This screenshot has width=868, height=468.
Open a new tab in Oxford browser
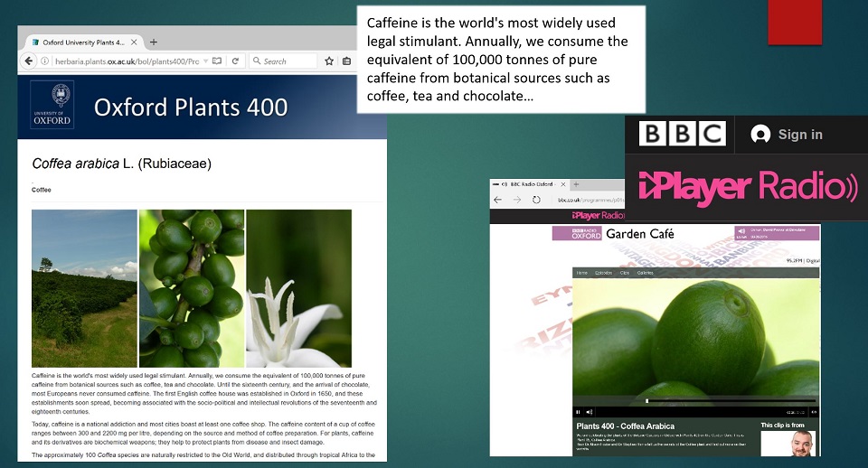click(154, 42)
